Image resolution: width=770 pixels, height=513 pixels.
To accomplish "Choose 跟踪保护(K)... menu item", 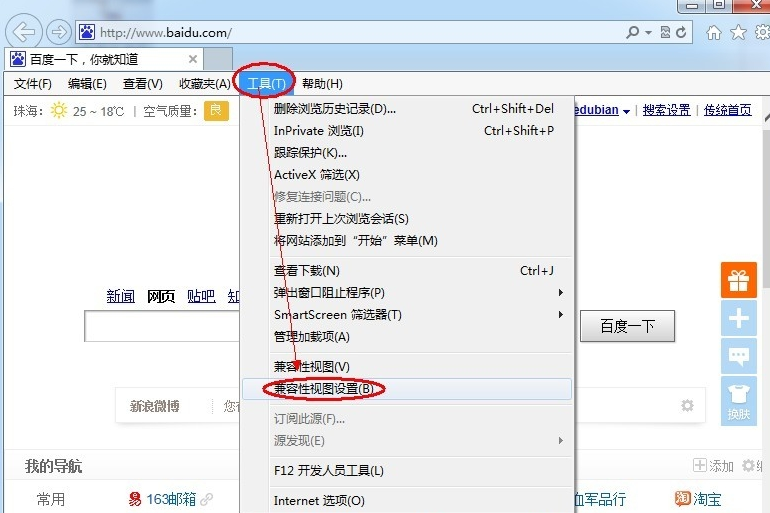I will (x=407, y=153).
